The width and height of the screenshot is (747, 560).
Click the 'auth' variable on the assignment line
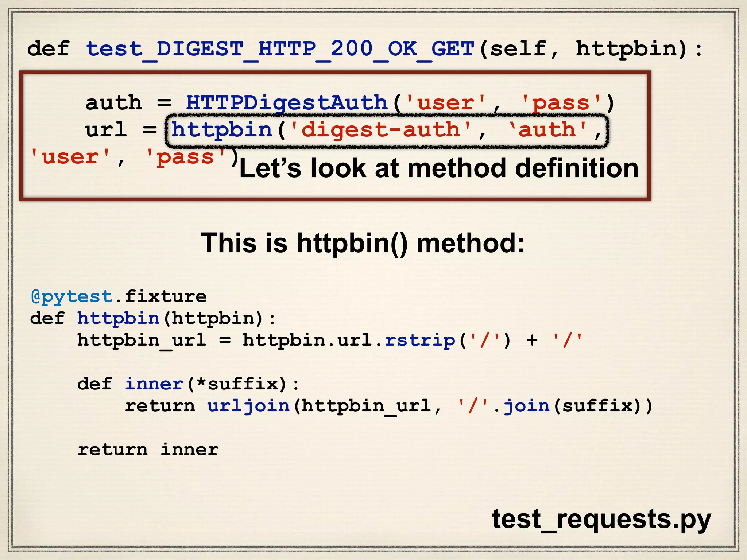tap(113, 103)
